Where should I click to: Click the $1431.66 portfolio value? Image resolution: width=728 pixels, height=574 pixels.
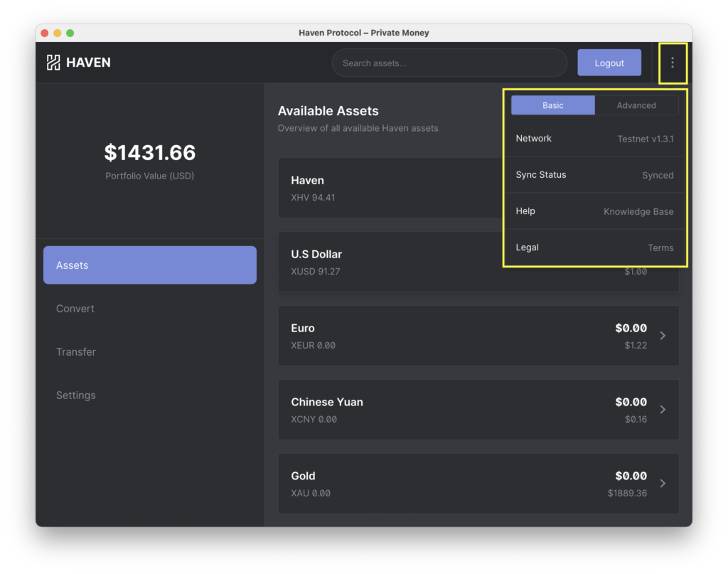click(150, 153)
